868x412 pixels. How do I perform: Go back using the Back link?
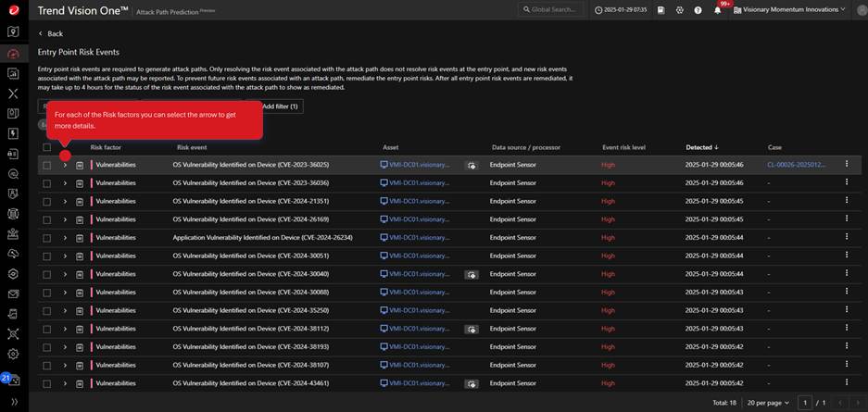[50, 33]
